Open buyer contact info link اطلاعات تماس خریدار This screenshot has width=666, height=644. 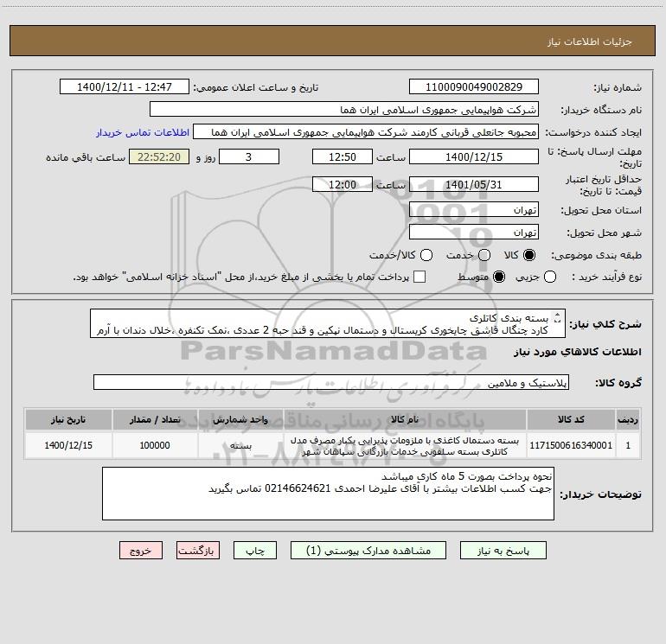(x=143, y=132)
